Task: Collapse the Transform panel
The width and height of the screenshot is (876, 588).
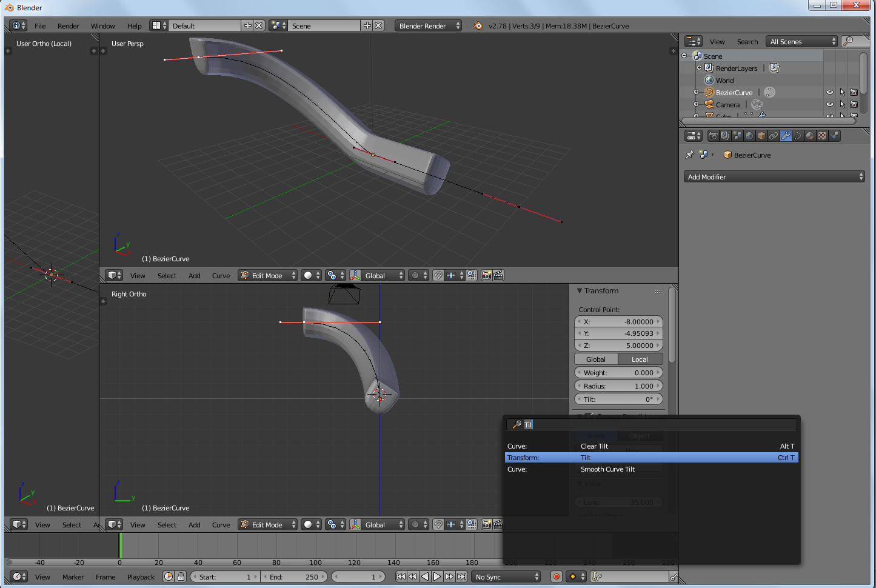Action: (580, 291)
